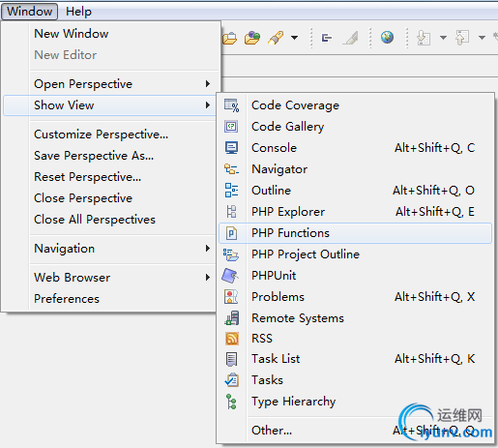This screenshot has height=448, width=498.
Task: Click the next annotation toolbar icon
Action: click(424, 38)
